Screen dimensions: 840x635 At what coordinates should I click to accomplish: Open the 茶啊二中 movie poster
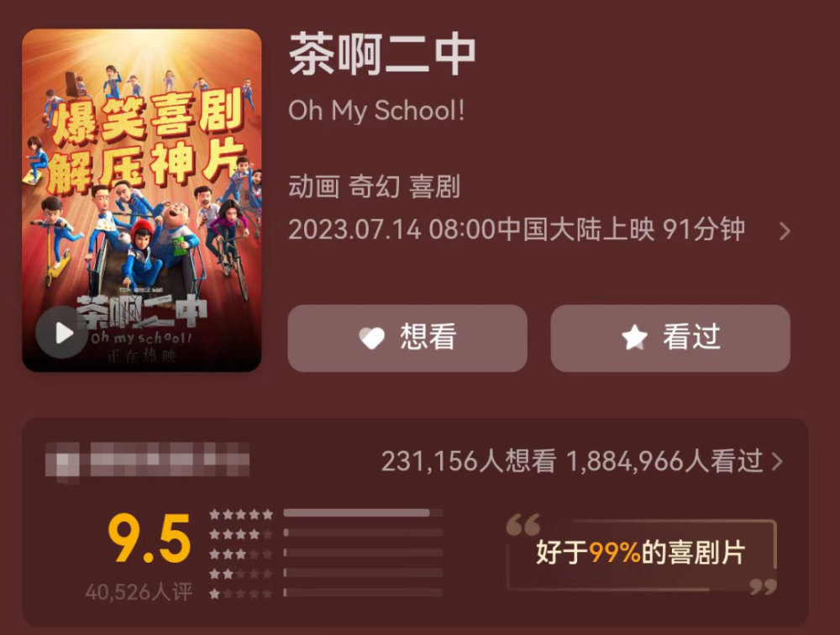[141, 200]
